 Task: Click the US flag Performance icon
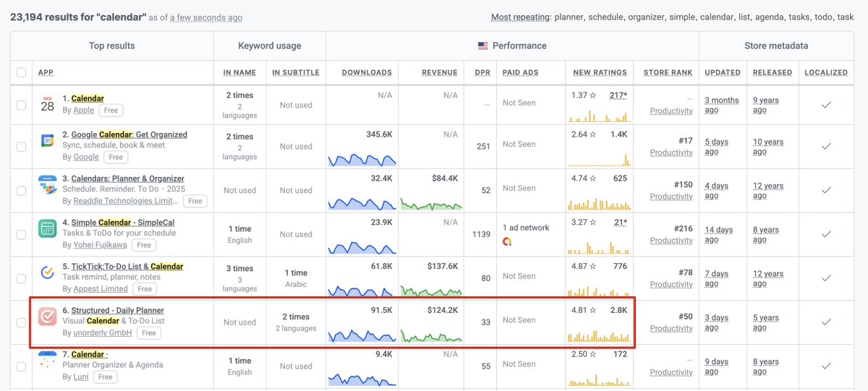pos(482,46)
